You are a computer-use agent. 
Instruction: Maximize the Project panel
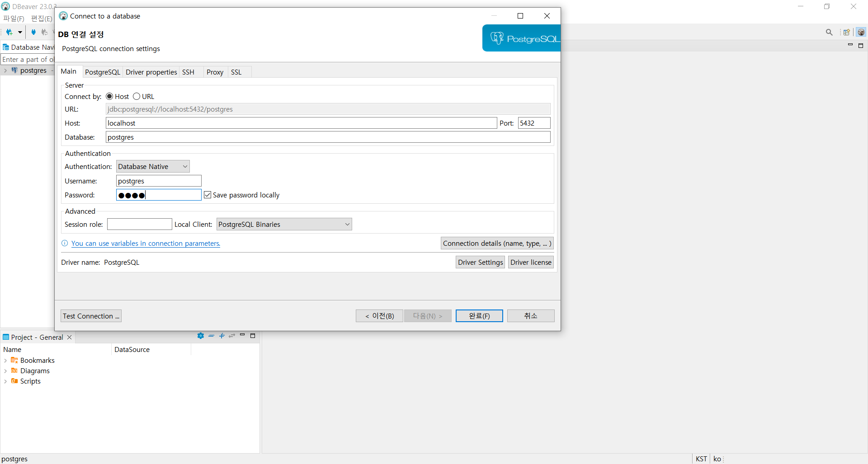[x=253, y=336]
